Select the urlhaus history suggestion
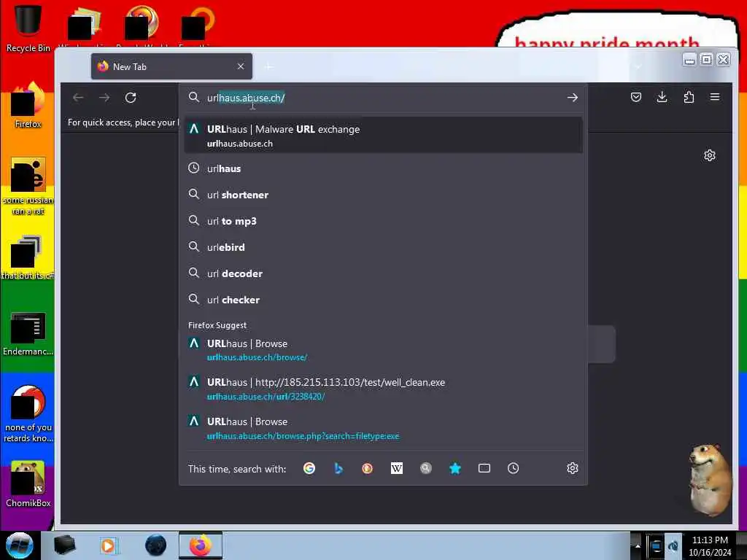Viewport: 747px width, 560px height. pyautogui.click(x=383, y=168)
